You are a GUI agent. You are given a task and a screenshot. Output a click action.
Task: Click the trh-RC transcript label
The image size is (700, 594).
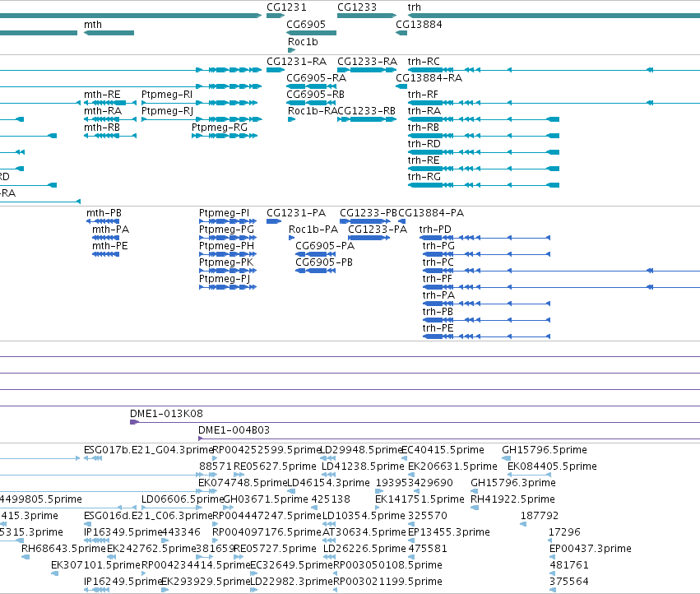click(424, 62)
